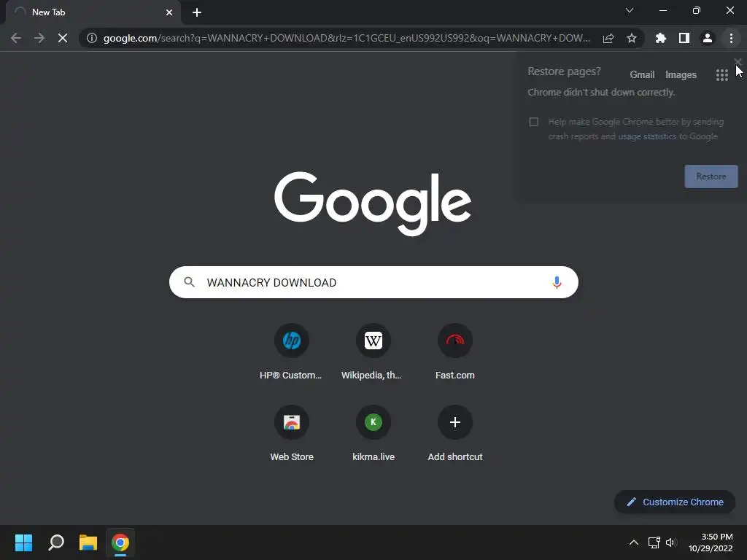
Task: Share this page icon
Action: (608, 38)
